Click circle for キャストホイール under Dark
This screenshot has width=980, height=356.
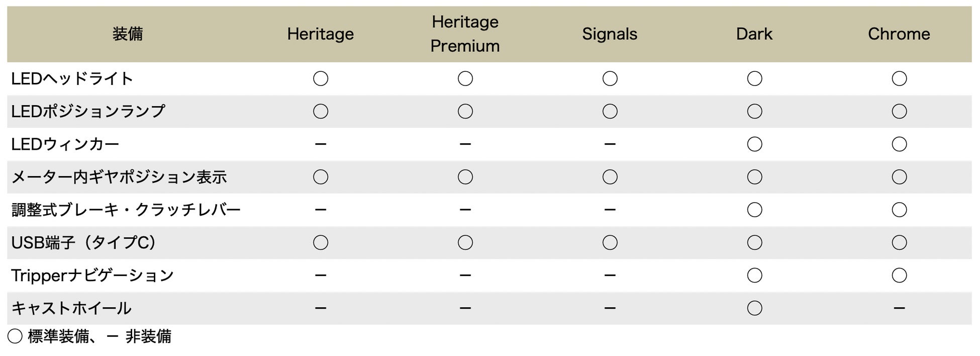pos(754,308)
